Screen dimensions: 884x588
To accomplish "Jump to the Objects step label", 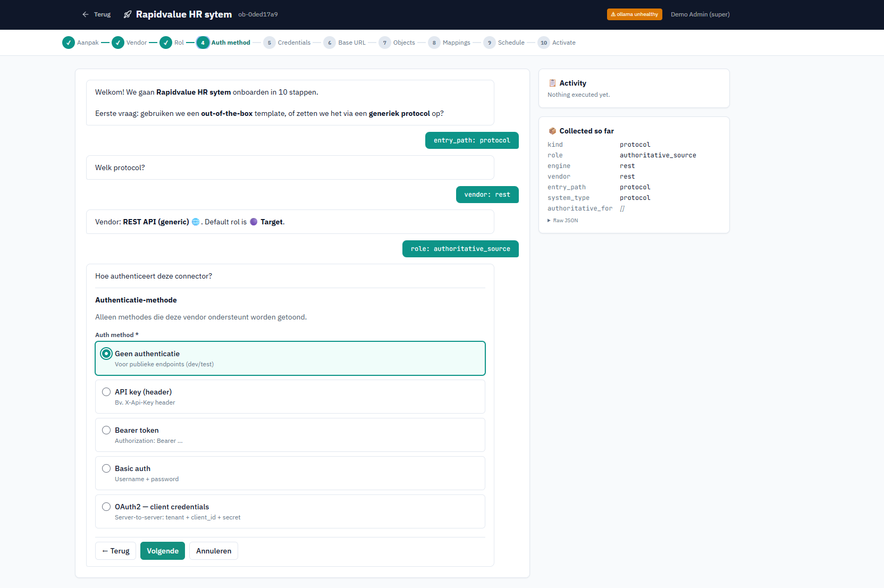I will [404, 43].
